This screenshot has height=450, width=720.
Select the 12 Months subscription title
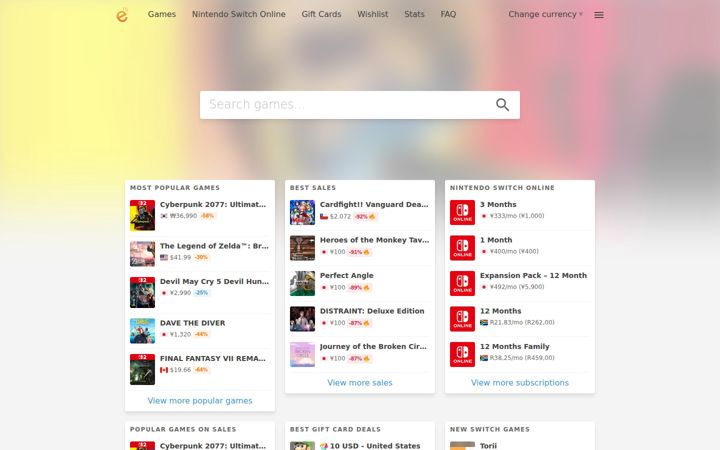coord(501,311)
